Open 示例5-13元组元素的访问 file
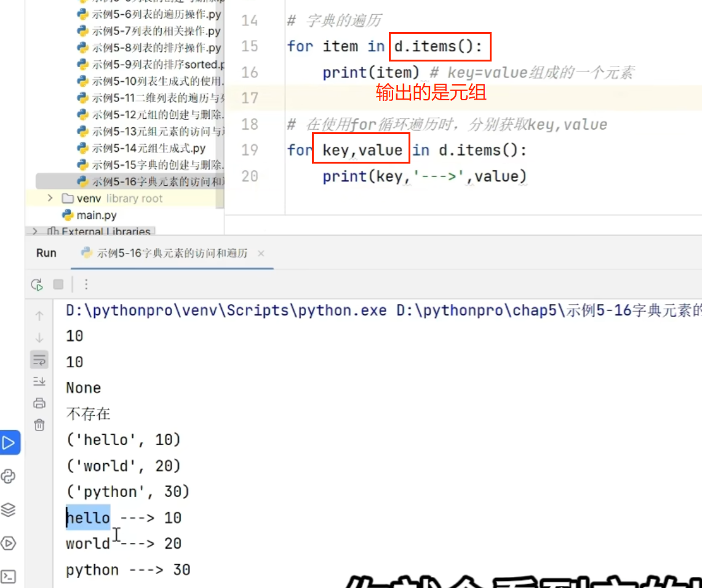Viewport: 702px width, 588px height. tap(150, 131)
